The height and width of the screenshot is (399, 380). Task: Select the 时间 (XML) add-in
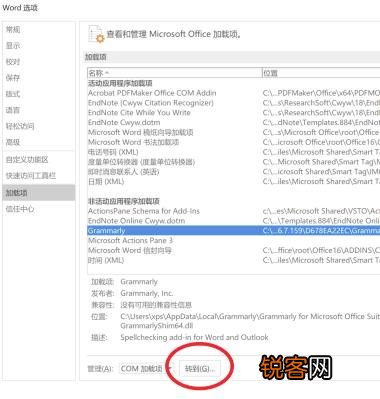pos(234,260)
